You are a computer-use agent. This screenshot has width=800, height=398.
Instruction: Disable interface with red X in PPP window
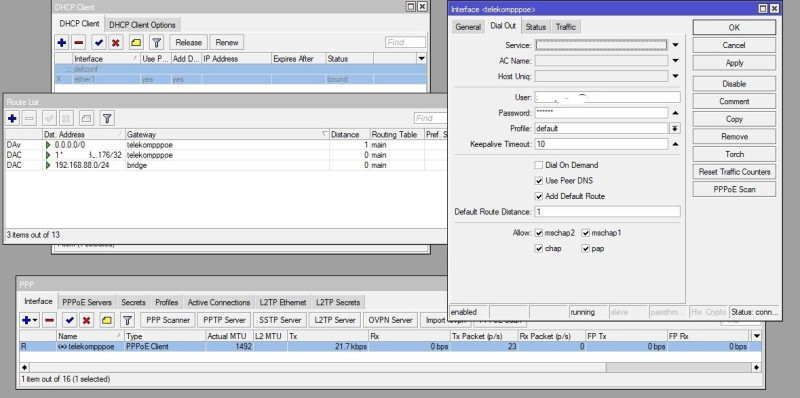tap(87, 320)
